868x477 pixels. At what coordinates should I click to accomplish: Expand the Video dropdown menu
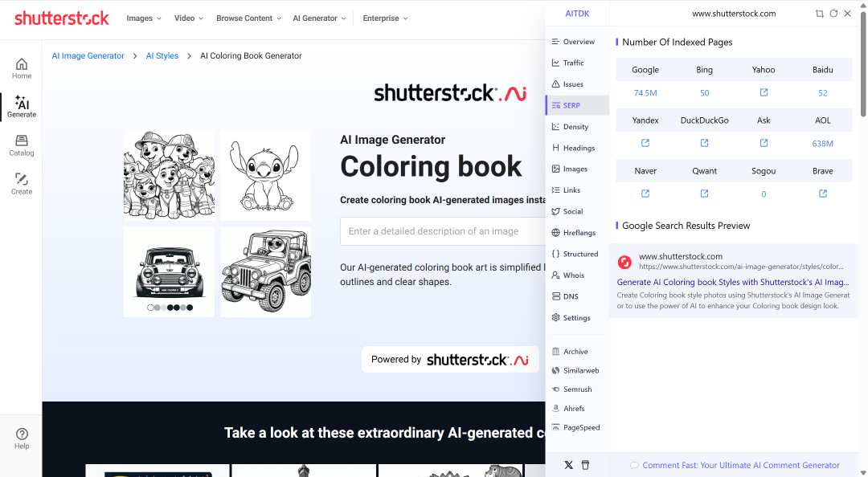[188, 18]
